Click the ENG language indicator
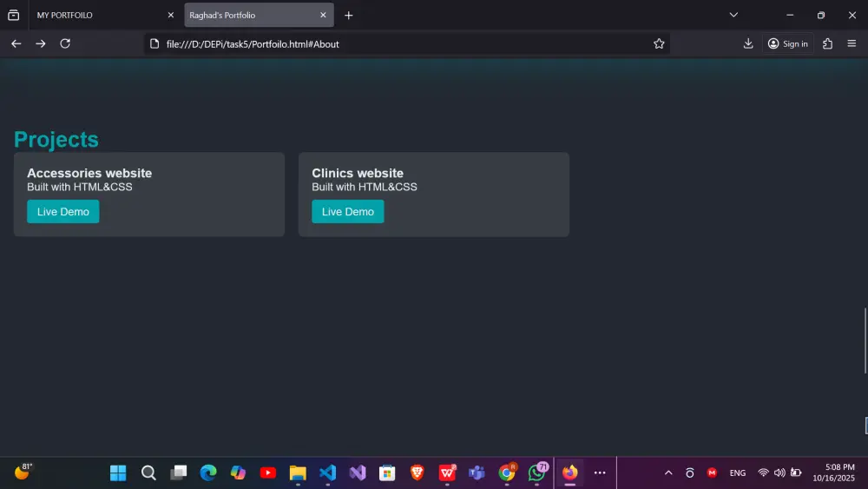This screenshot has height=489, width=868. pyautogui.click(x=737, y=473)
